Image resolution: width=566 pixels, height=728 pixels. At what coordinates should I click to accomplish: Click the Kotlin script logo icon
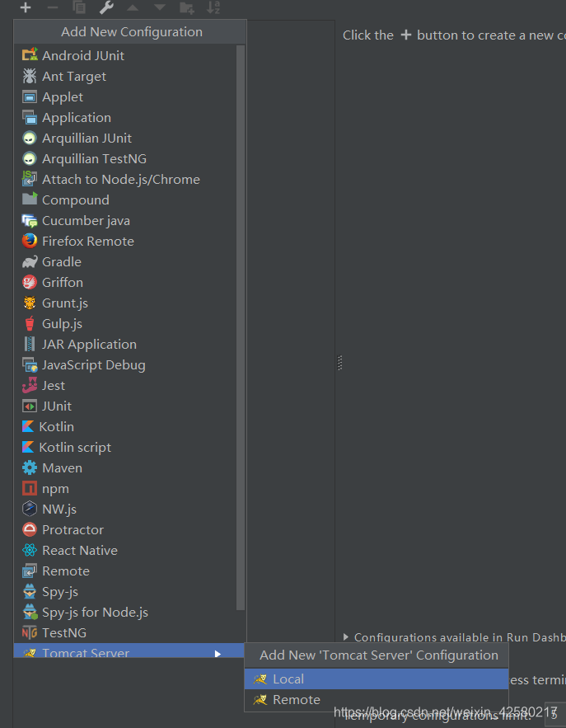pos(28,447)
